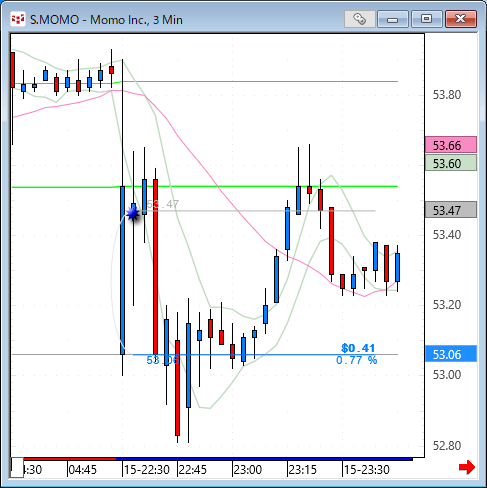Click the 53.00 price axis value
487x488 pixels.
coord(447,375)
